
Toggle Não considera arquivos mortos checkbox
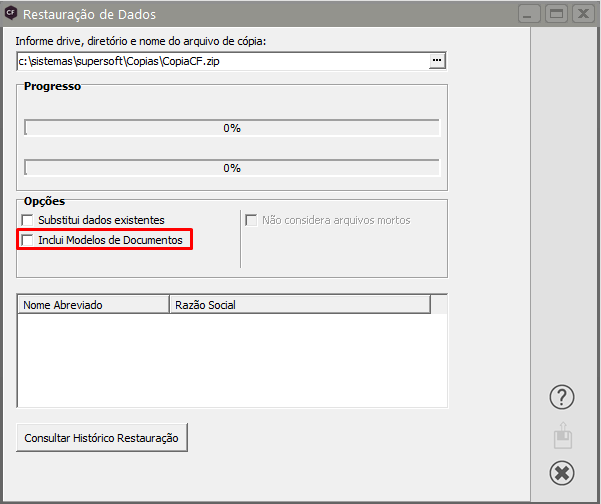click(x=252, y=220)
